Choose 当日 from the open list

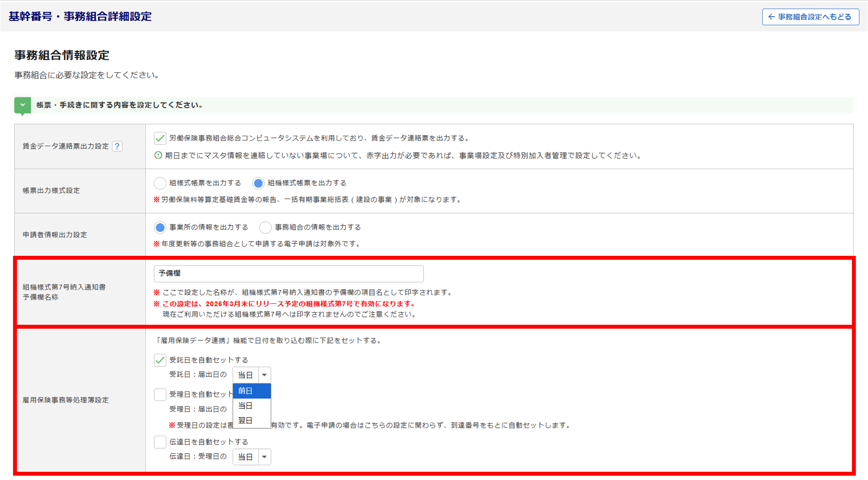252,406
